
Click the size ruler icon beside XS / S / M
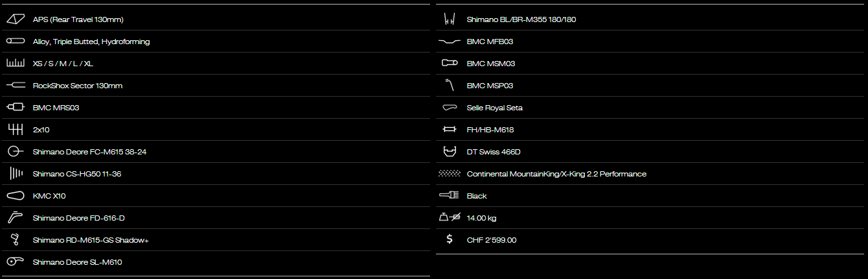point(15,64)
